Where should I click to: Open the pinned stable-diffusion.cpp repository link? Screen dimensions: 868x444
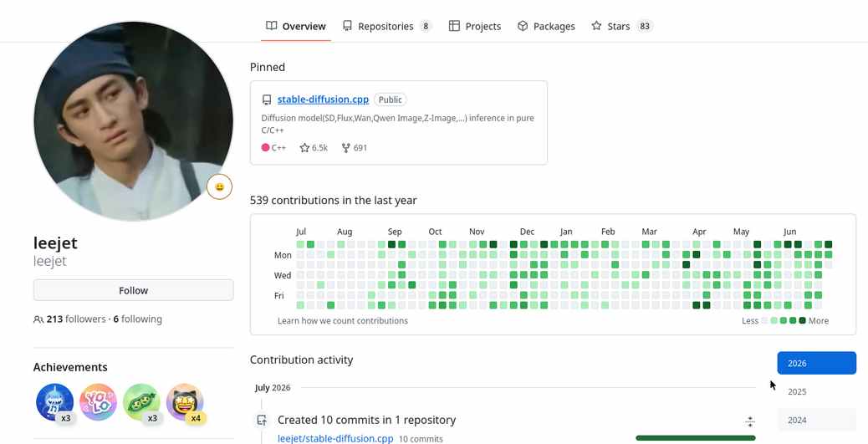[x=324, y=100]
